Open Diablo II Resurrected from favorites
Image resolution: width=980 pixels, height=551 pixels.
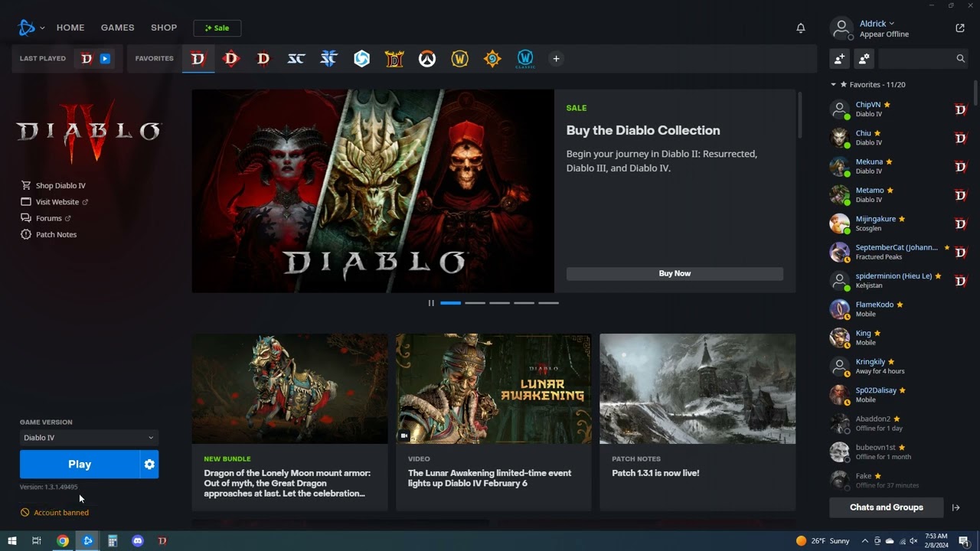394,59
